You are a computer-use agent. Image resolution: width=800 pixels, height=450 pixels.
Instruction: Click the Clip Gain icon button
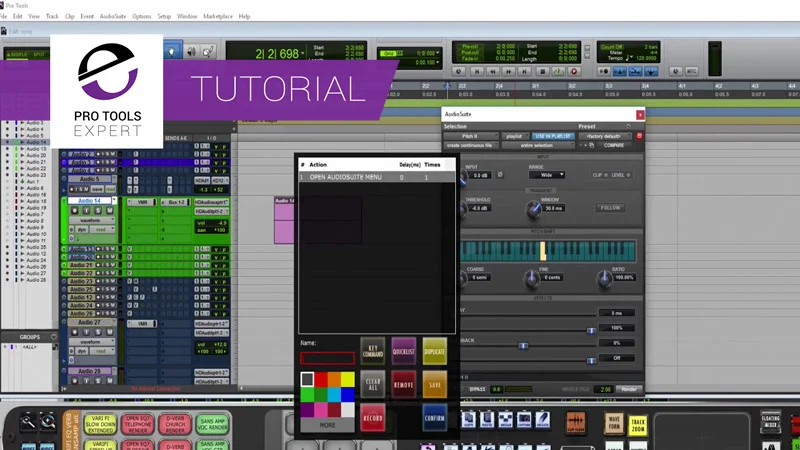pyautogui.click(x=576, y=422)
